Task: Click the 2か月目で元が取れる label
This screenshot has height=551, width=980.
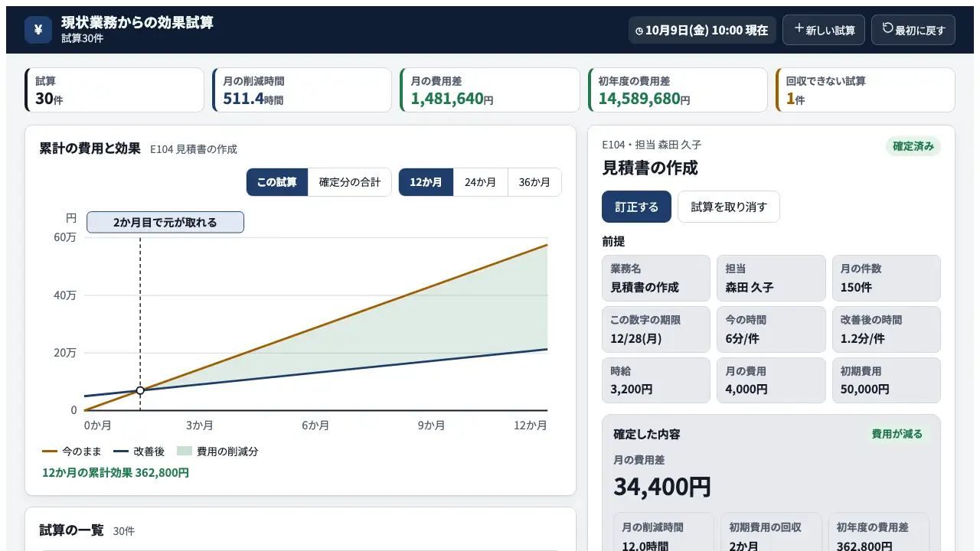Action: click(x=165, y=222)
